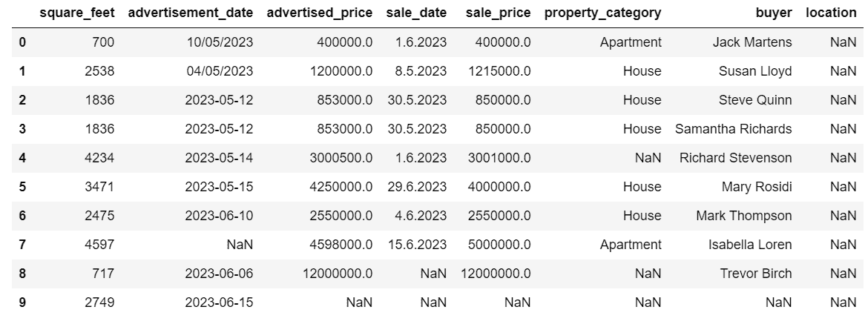Select the location column header
Screen dimensions: 868x324
tap(831, 13)
